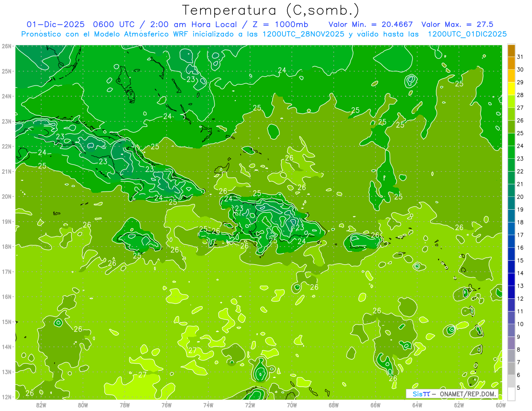Click legend scale value 18
This screenshot has height=411, width=532.
tap(520, 222)
